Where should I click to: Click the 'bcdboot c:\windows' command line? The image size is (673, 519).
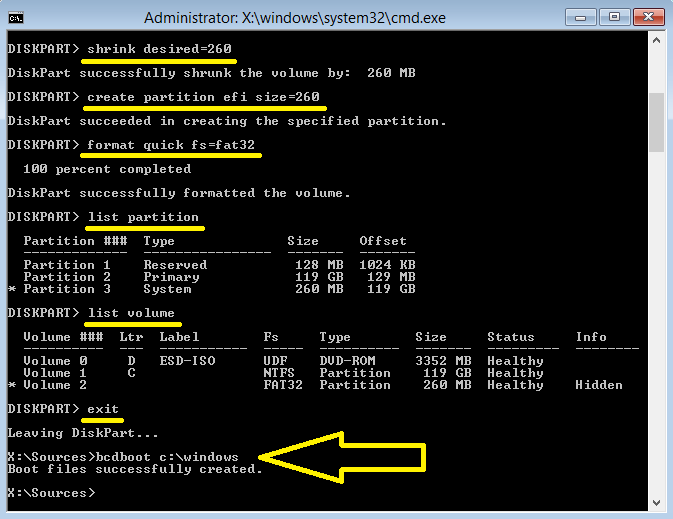[175, 457]
